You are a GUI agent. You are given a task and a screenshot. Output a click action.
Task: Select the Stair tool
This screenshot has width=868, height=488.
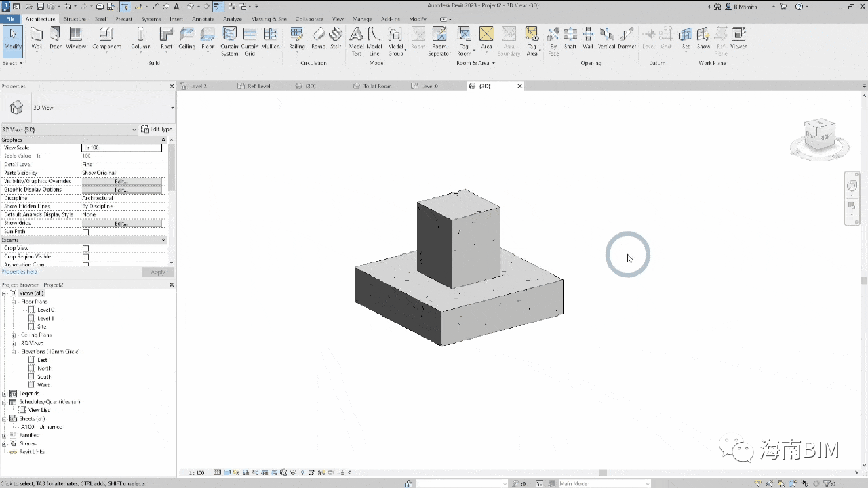(336, 39)
